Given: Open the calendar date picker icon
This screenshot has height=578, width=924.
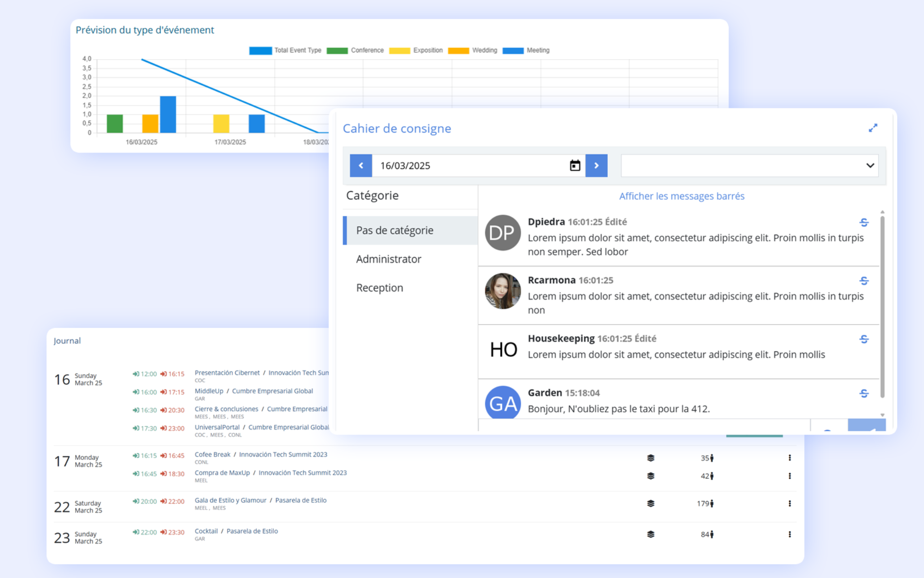Looking at the screenshot, I should pyautogui.click(x=575, y=166).
